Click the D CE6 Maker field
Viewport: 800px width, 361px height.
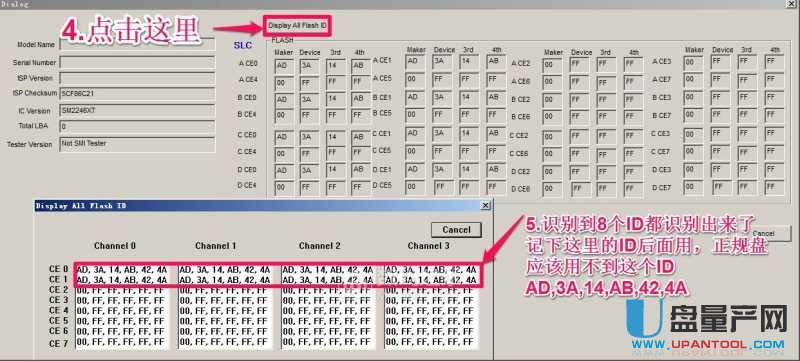pos(552,190)
